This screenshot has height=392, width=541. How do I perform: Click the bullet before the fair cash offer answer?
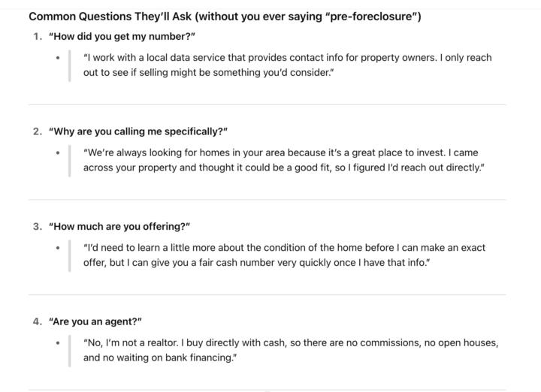coord(58,248)
